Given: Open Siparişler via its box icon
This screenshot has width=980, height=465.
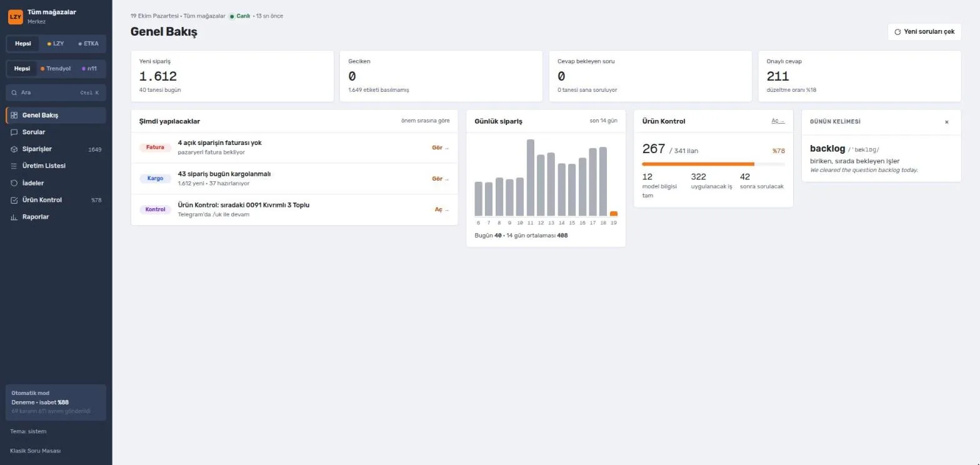Looking at the screenshot, I should tap(14, 149).
